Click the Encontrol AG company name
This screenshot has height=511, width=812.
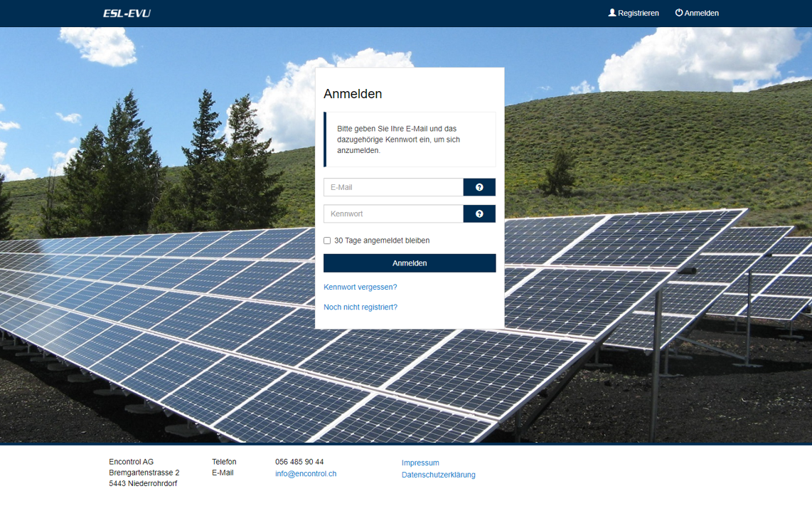click(131, 462)
